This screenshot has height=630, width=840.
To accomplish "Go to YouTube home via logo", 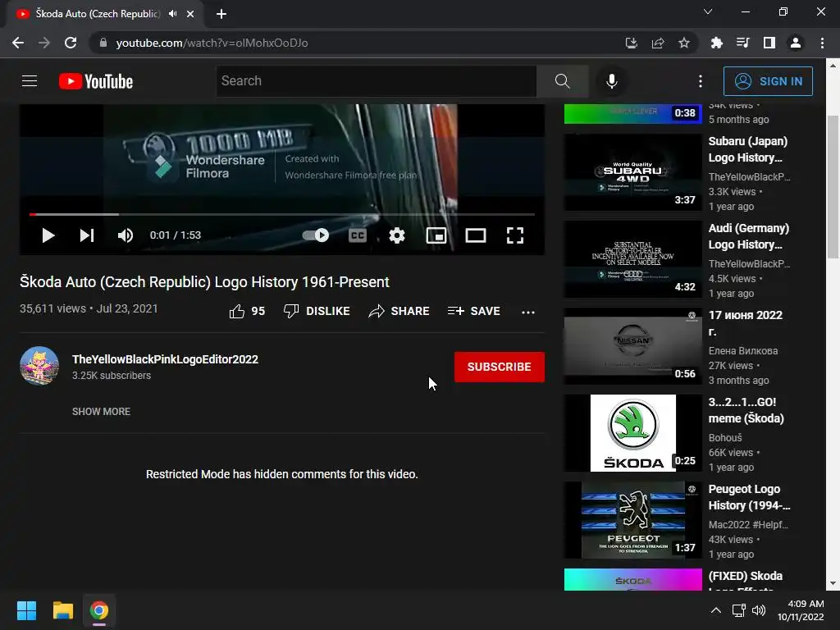I will point(96,81).
